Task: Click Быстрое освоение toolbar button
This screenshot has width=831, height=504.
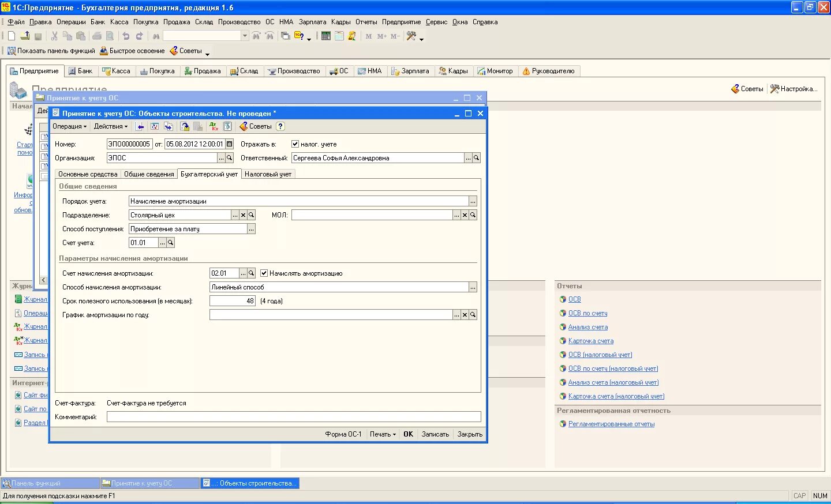Action: tap(132, 51)
